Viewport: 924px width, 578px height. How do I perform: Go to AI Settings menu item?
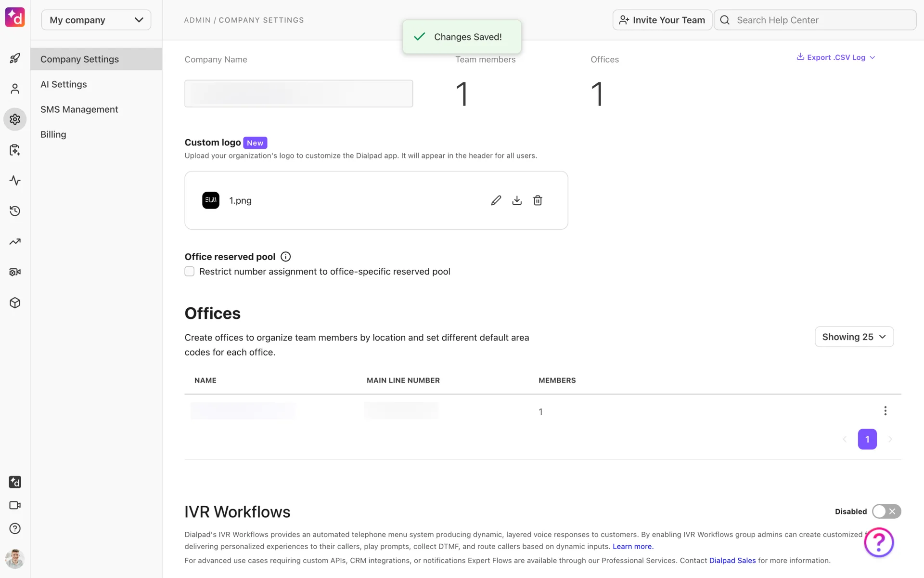point(64,84)
